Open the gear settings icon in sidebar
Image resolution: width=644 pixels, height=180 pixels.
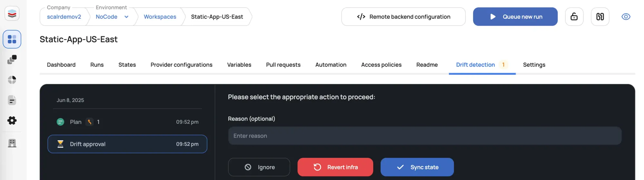(12, 120)
